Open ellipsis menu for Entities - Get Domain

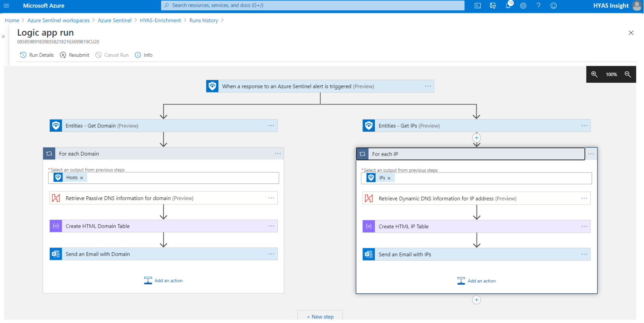[271, 126]
